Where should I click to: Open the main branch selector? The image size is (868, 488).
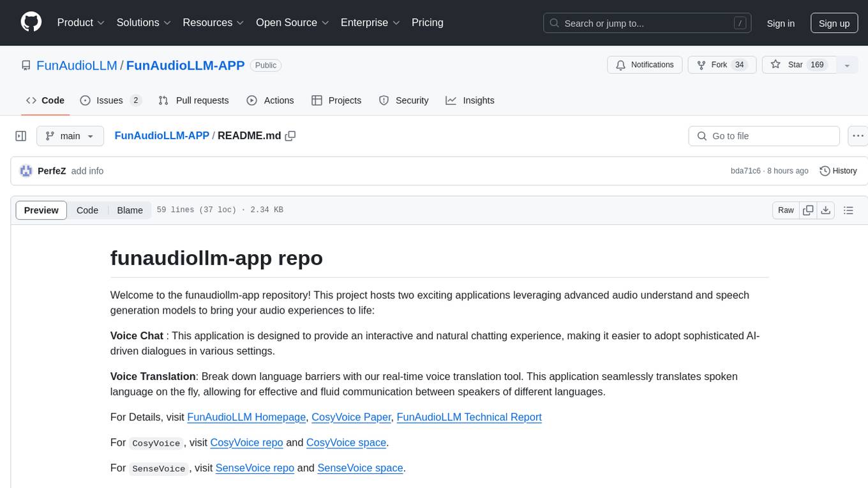pyautogui.click(x=70, y=136)
